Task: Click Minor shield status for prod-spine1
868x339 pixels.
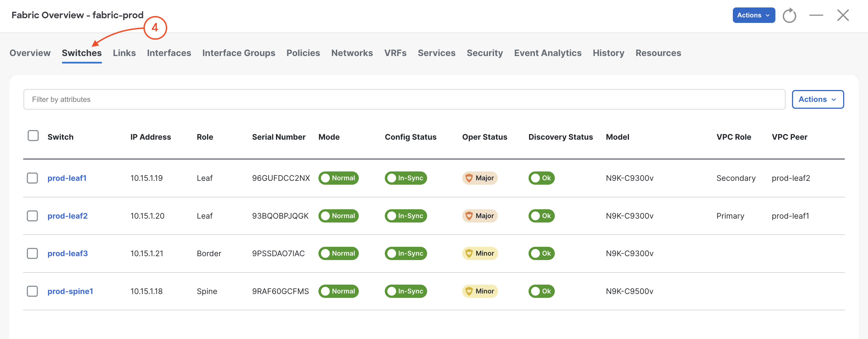Action: (480, 291)
